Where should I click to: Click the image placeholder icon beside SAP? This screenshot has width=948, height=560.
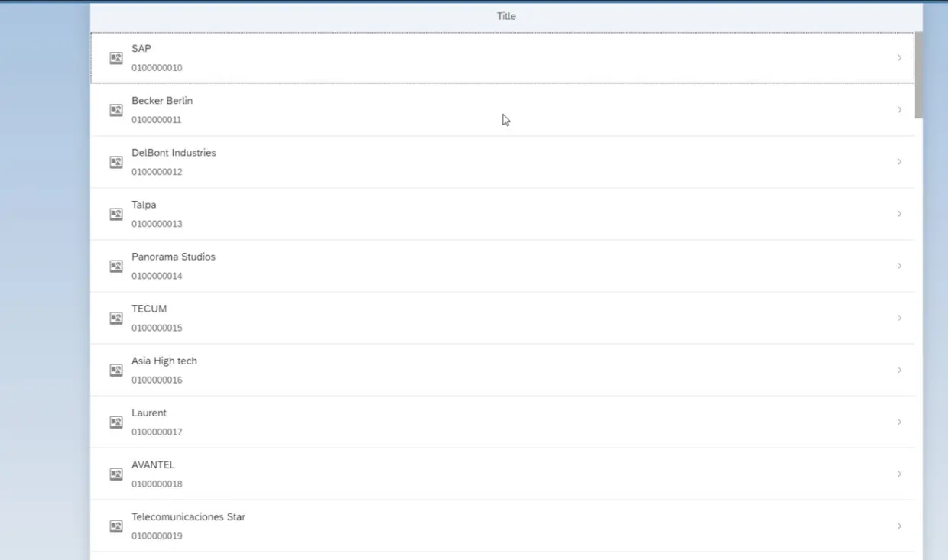click(x=116, y=58)
